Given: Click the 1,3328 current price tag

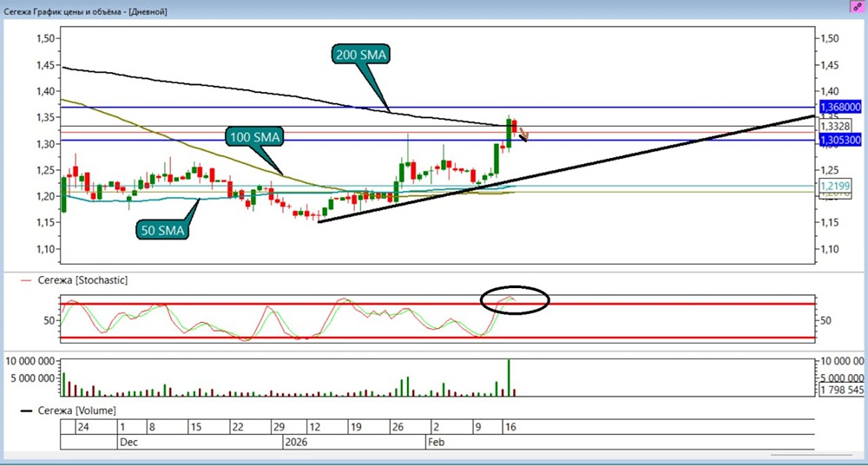Looking at the screenshot, I should pos(835,126).
